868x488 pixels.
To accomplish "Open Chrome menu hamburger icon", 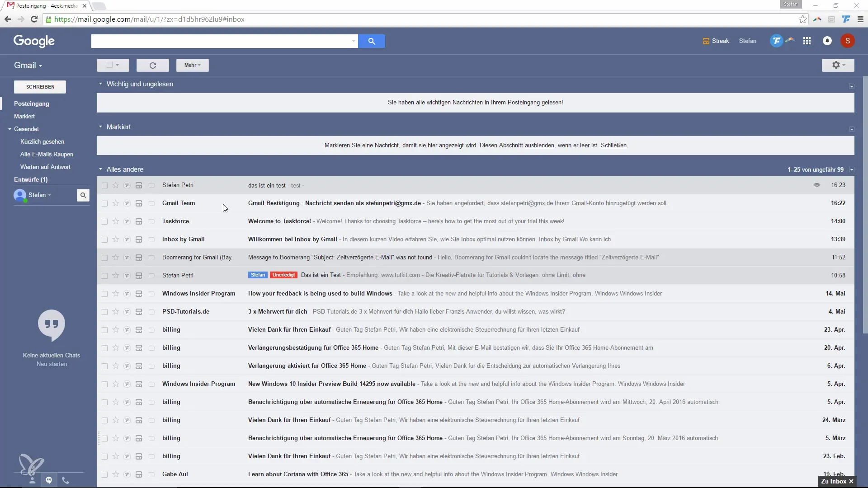I will (x=860, y=19).
